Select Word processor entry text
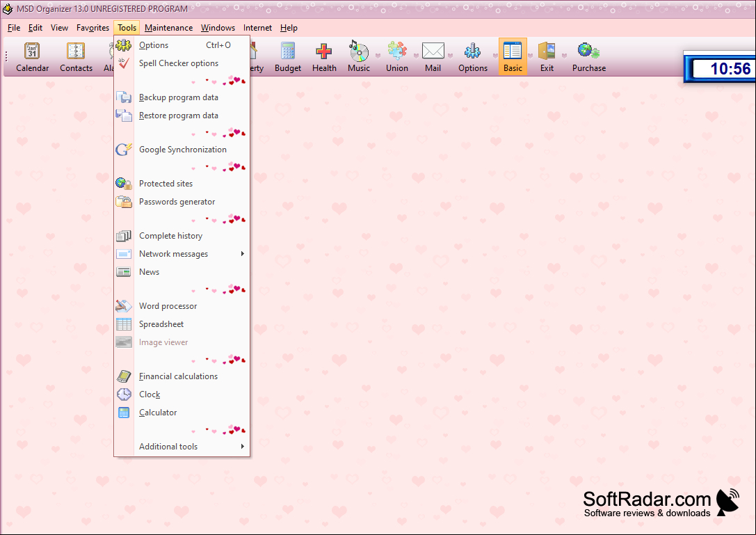This screenshot has height=535, width=756. (x=168, y=306)
